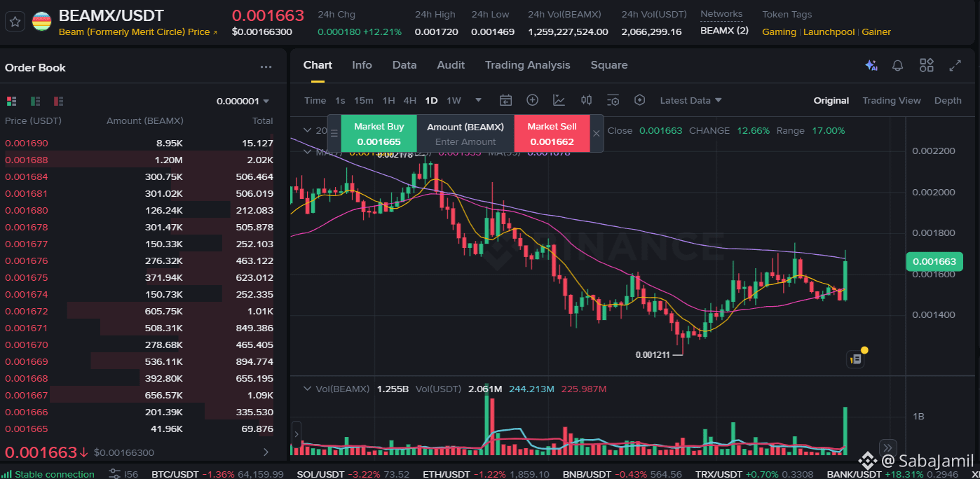This screenshot has height=479, width=980.
Task: Show only buy orders in the order book
Action: 35,101
